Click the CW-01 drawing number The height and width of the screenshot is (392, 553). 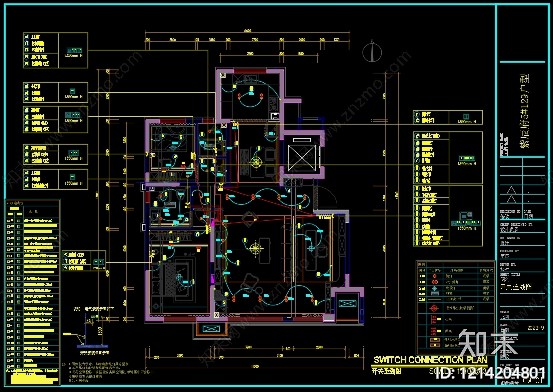click(x=533, y=380)
